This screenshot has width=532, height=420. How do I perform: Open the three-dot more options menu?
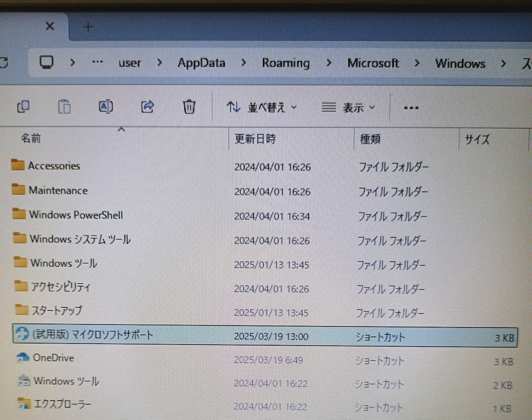tap(410, 108)
